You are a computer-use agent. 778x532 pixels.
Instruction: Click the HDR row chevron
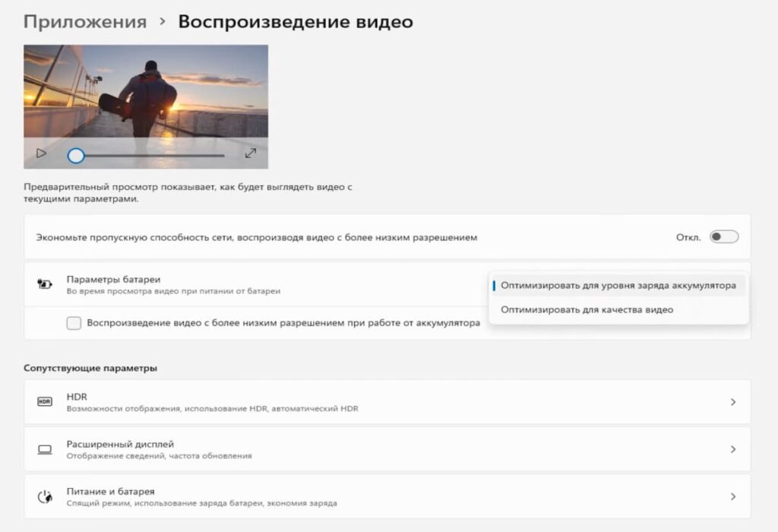point(733,402)
